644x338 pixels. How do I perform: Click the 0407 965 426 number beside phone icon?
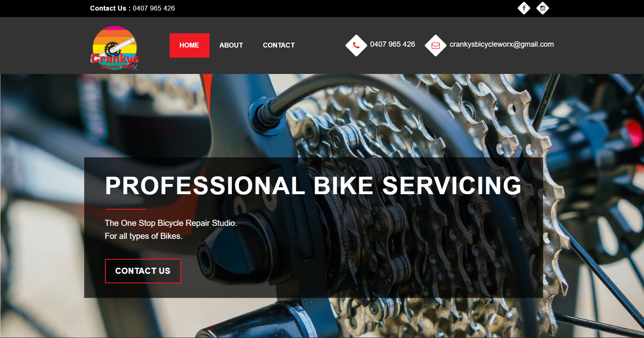[393, 44]
